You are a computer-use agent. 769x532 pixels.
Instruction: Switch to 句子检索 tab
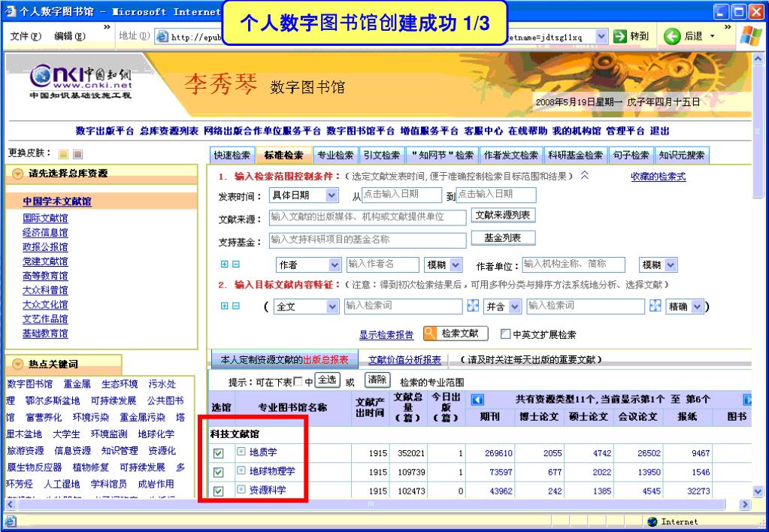[631, 156]
